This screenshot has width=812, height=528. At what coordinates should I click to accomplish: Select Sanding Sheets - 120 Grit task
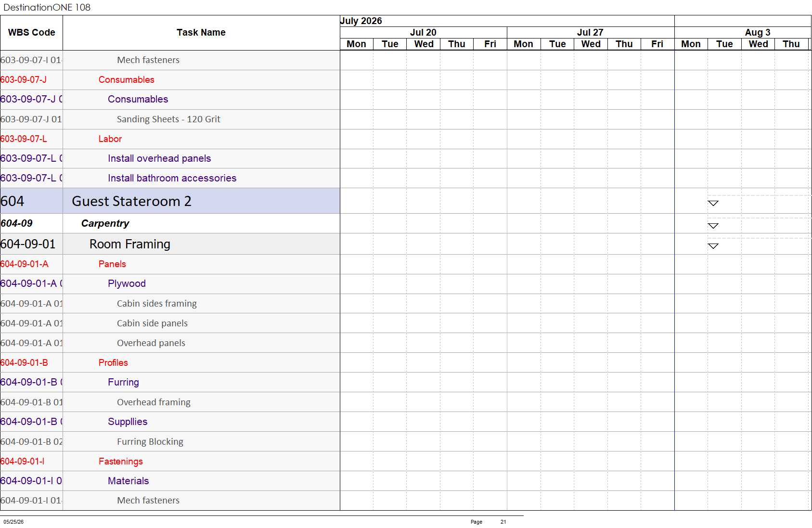click(201, 119)
